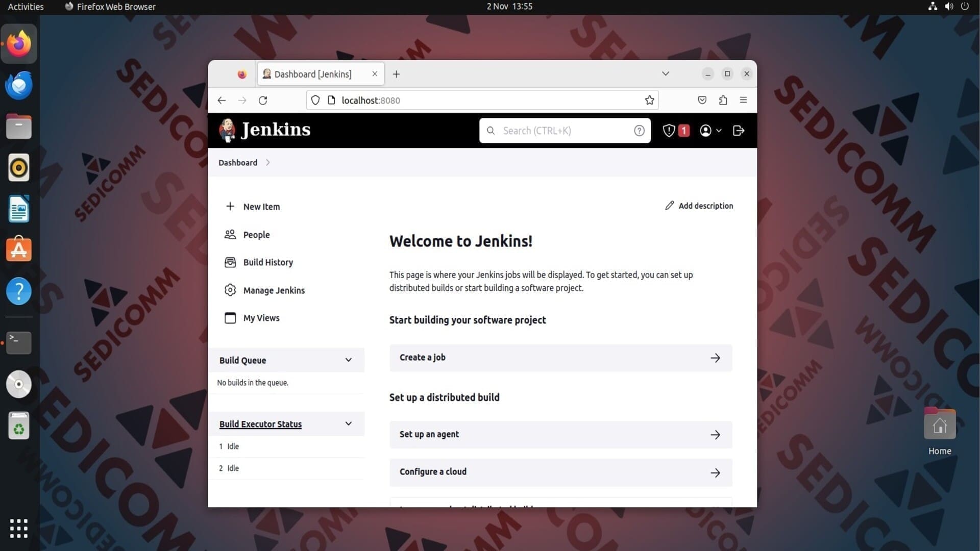
Task: Open Build History
Action: 268,262
